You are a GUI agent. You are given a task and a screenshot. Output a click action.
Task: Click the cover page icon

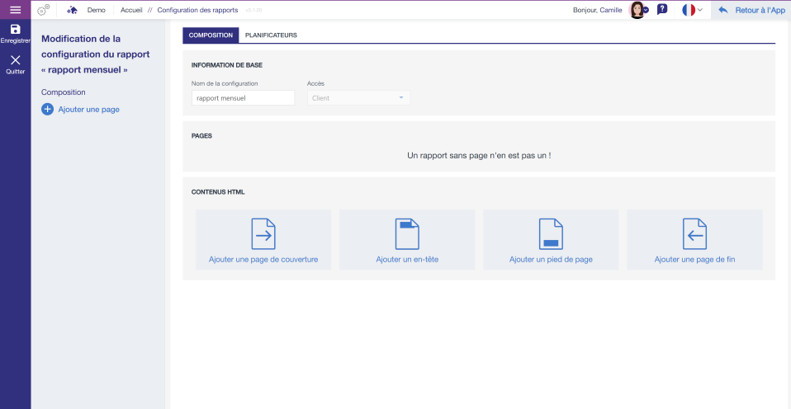[263, 233]
